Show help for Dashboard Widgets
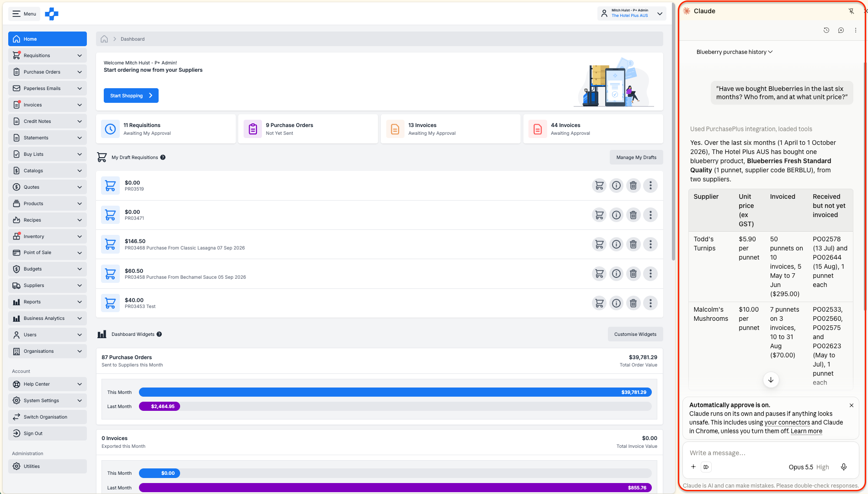Viewport: 868px width, 494px height. pos(159,334)
